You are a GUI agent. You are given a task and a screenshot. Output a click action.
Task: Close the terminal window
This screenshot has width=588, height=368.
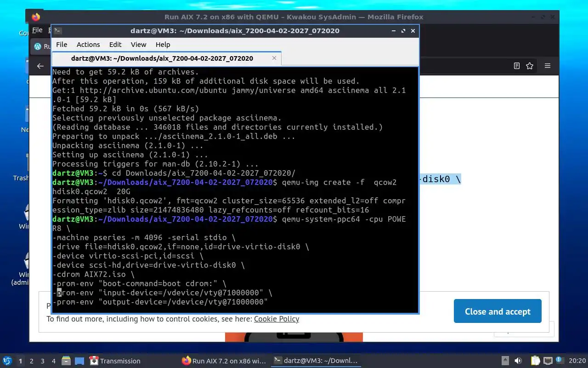click(413, 31)
